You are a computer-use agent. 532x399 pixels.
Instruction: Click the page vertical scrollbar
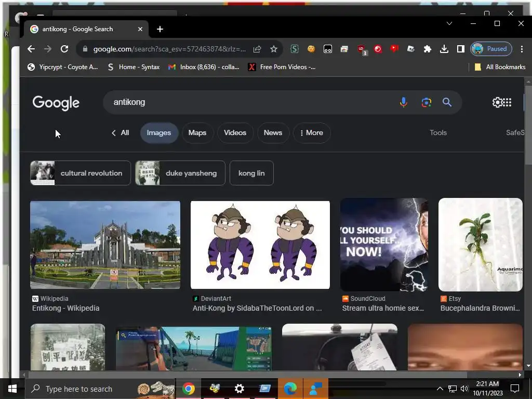(x=528, y=126)
